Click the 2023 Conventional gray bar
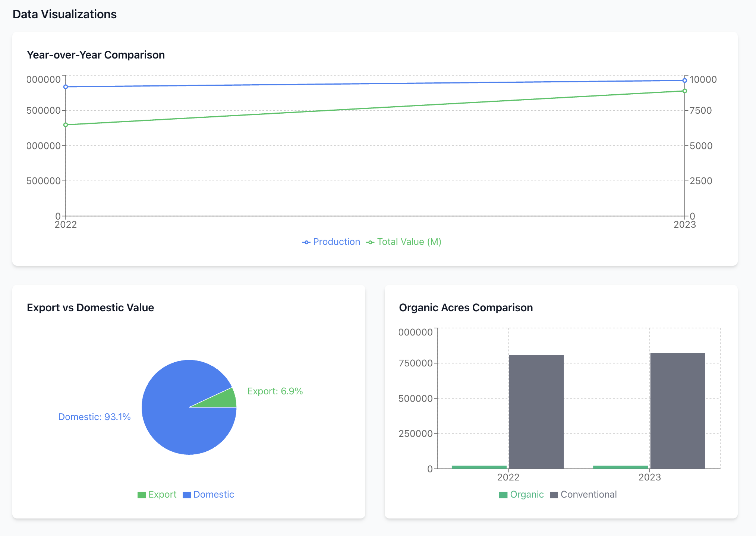This screenshot has height=536, width=756. point(677,410)
